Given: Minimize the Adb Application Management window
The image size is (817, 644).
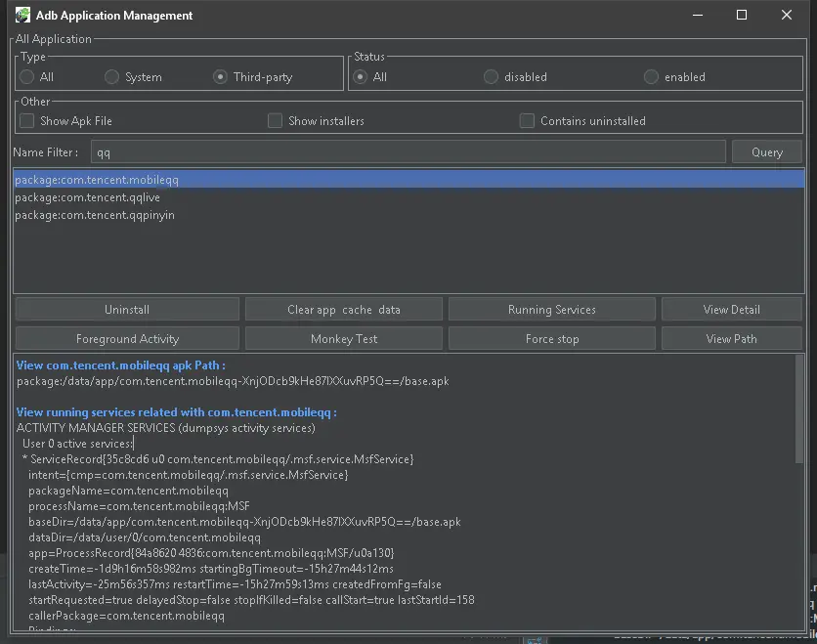Looking at the screenshot, I should (698, 15).
